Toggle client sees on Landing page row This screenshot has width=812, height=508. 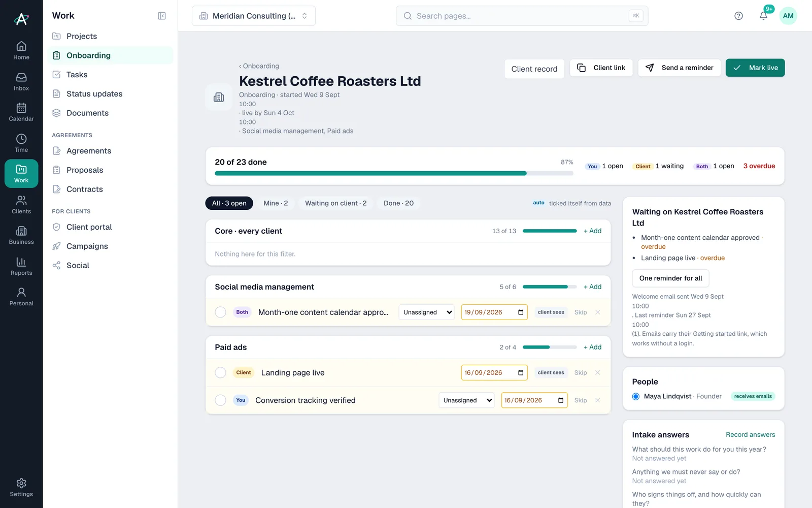coord(551,372)
